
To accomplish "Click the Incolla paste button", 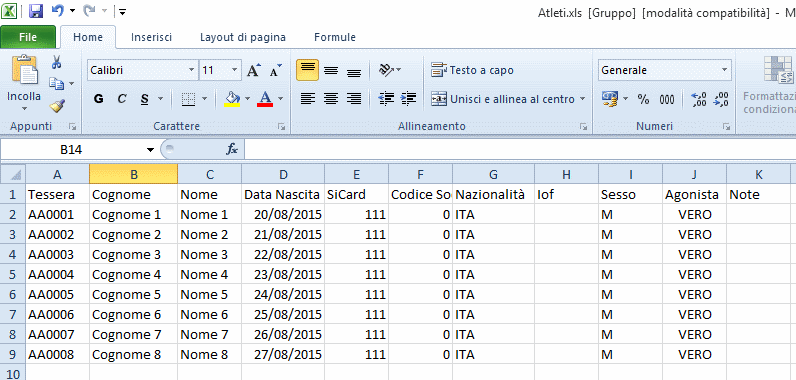I will [24, 81].
